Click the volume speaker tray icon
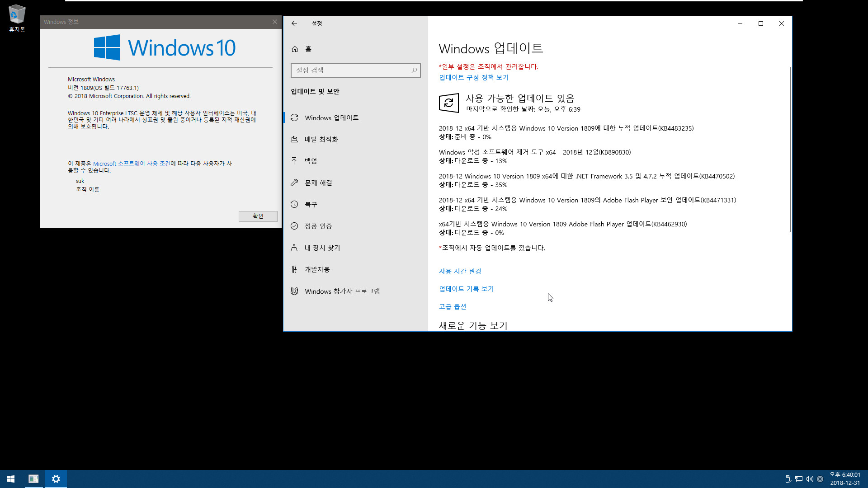This screenshot has width=868, height=488. pyautogui.click(x=810, y=479)
